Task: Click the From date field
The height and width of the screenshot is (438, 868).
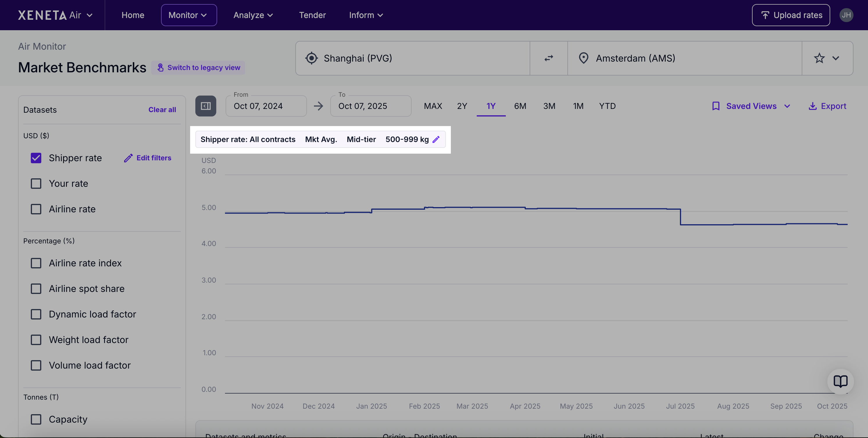Action: (266, 106)
